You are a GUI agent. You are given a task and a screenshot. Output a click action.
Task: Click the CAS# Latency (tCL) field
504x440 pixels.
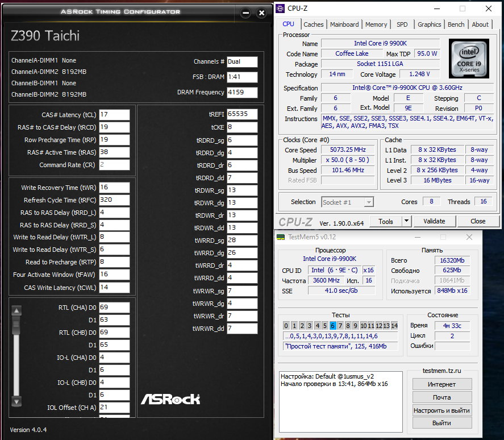[114, 114]
